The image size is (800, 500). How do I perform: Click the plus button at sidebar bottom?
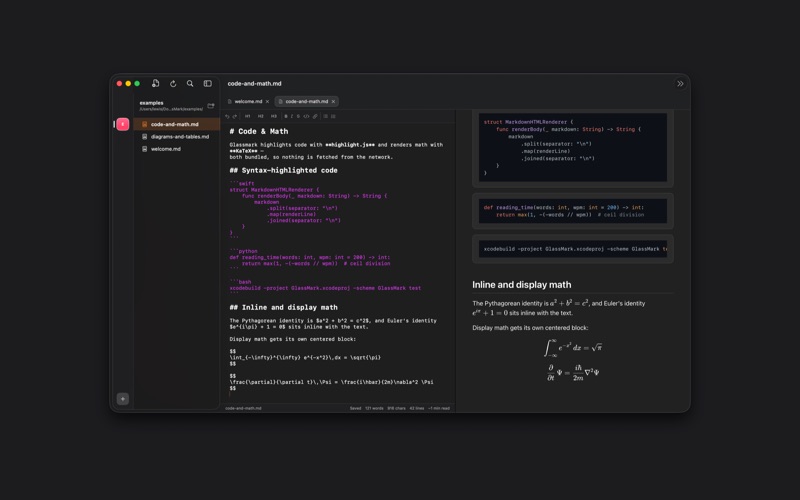point(122,399)
